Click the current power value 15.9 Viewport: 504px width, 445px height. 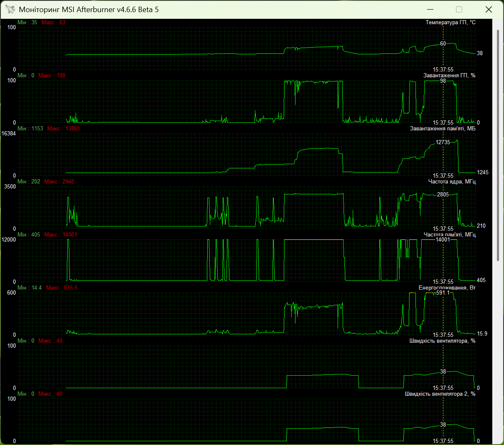tap(482, 334)
